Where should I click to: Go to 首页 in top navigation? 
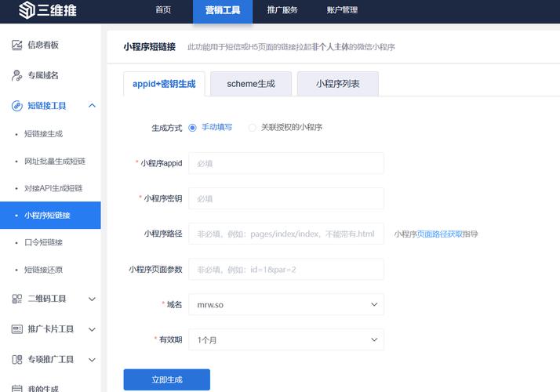tap(163, 10)
